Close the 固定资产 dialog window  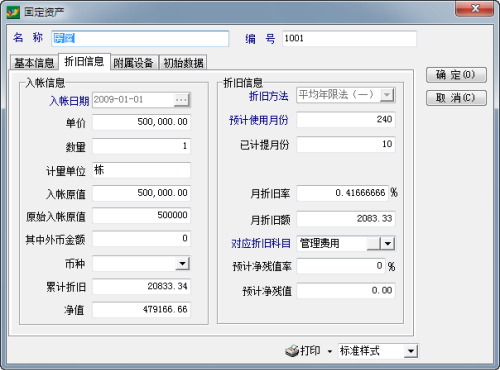pos(475,9)
